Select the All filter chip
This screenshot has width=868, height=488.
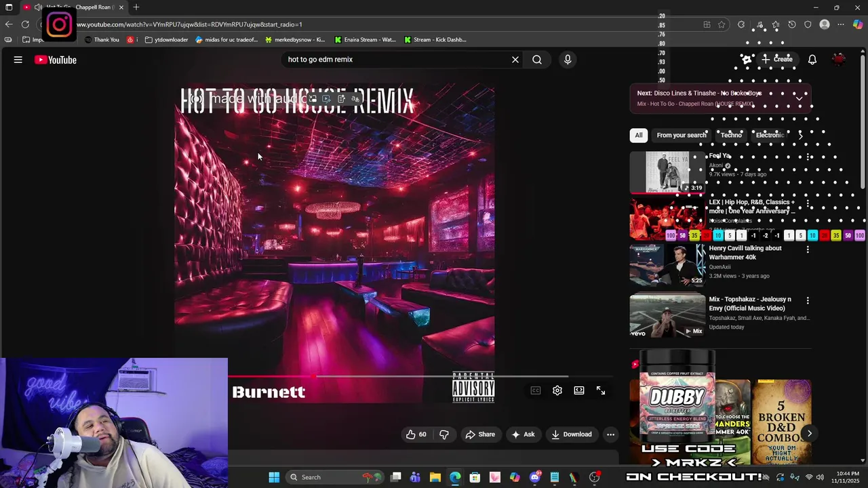[638, 135]
